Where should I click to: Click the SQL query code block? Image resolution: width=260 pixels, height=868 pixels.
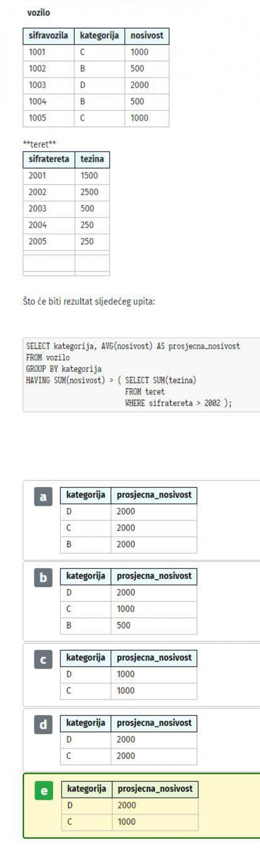tap(141, 375)
